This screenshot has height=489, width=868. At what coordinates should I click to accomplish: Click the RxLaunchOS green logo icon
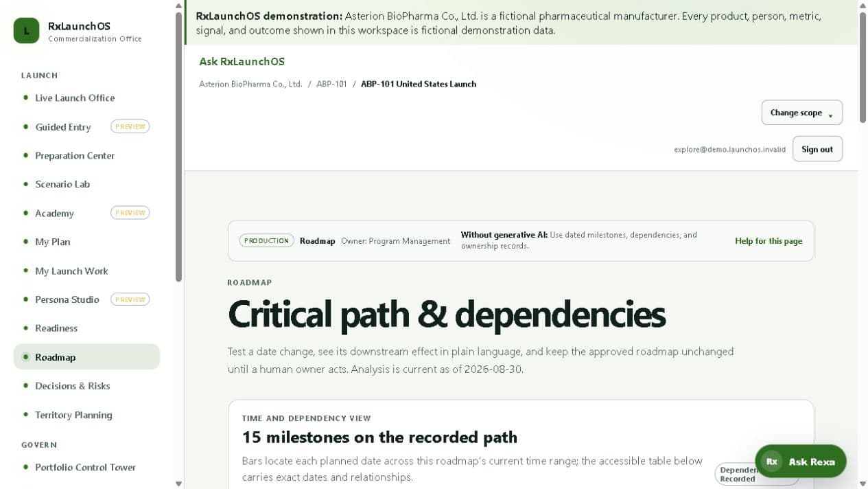(x=26, y=31)
